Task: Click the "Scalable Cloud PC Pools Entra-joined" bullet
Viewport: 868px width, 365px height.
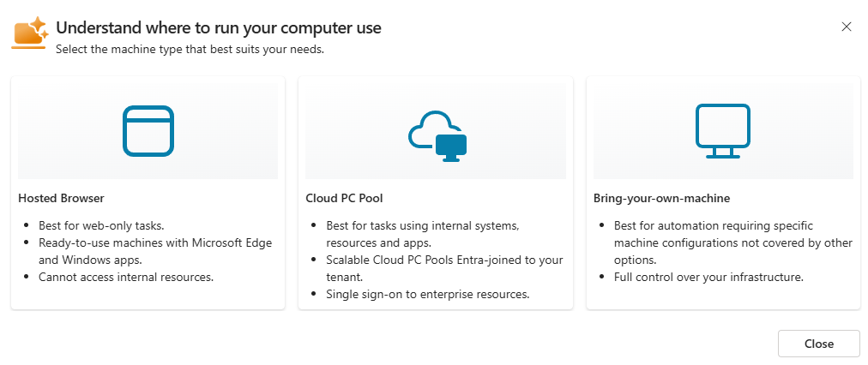Action: (444, 269)
